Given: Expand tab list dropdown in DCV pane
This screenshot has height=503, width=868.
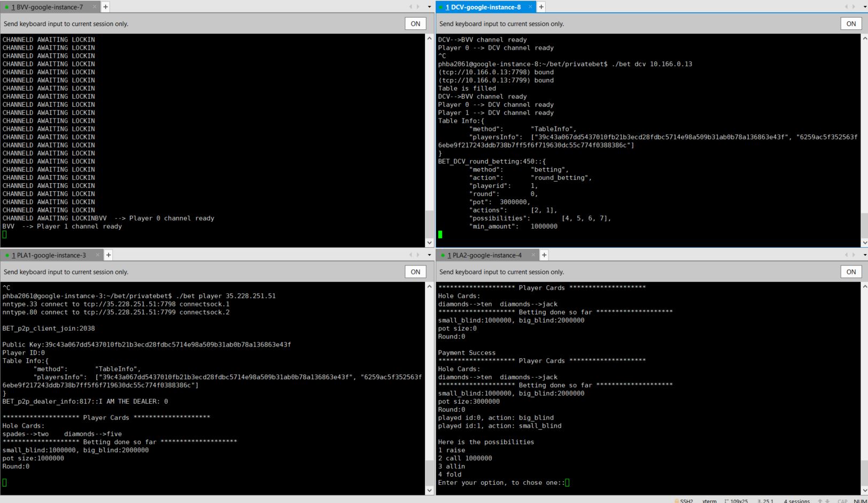Looking at the screenshot, I should [865, 7].
